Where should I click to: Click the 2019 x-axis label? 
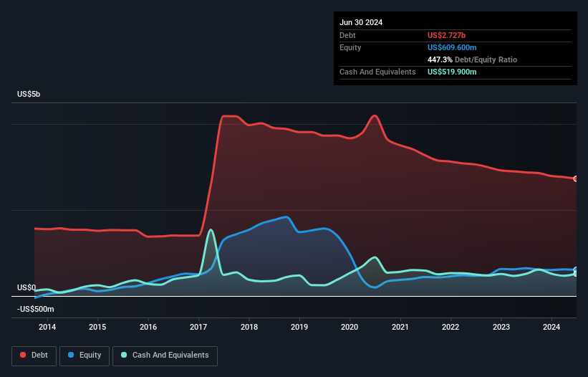click(x=299, y=327)
